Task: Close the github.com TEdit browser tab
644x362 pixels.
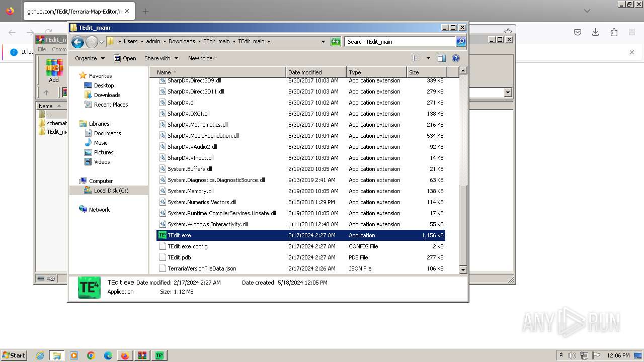Action: click(x=127, y=11)
